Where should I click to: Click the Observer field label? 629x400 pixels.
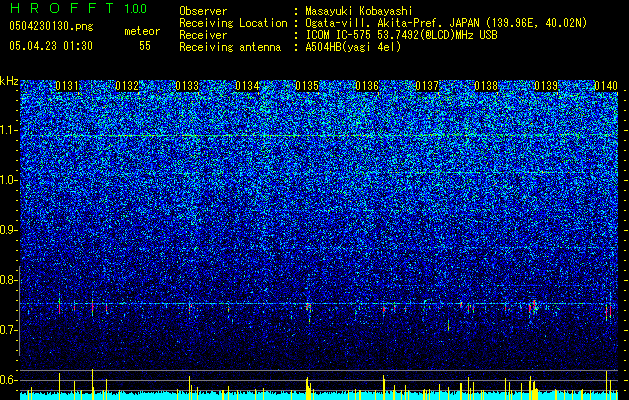pos(203,11)
